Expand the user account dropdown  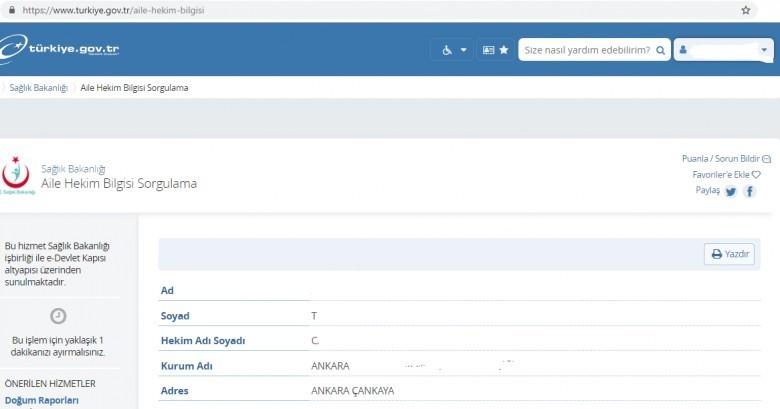[724, 49]
